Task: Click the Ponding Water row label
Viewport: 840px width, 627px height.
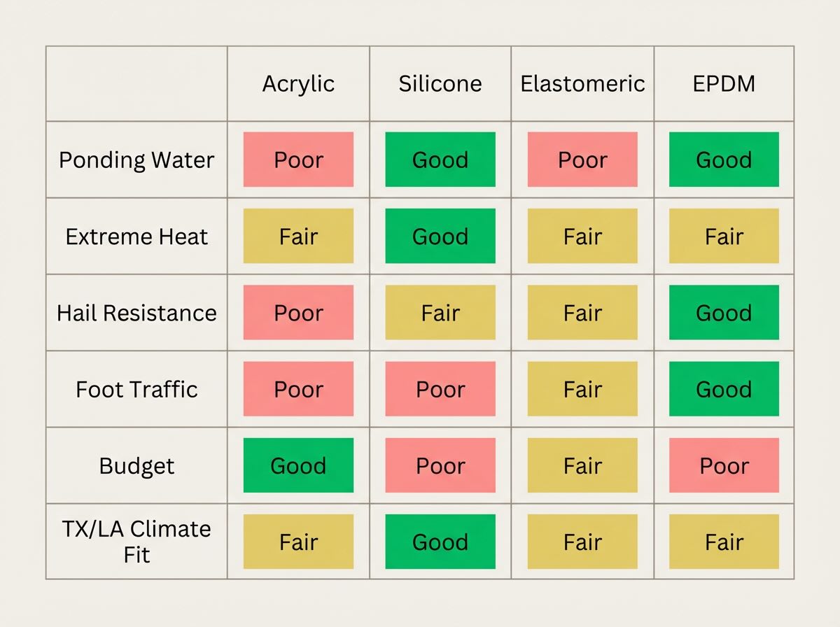Action: (136, 160)
